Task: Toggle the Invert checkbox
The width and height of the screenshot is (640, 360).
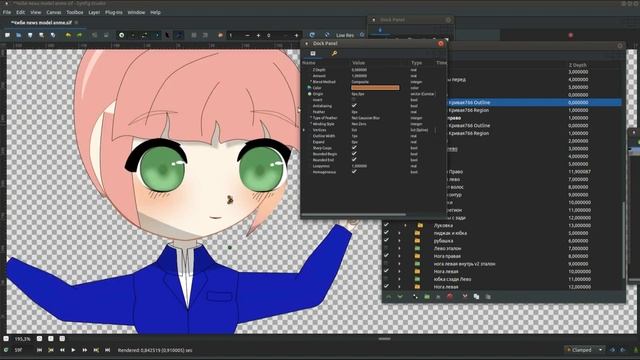Action: pyautogui.click(x=354, y=100)
